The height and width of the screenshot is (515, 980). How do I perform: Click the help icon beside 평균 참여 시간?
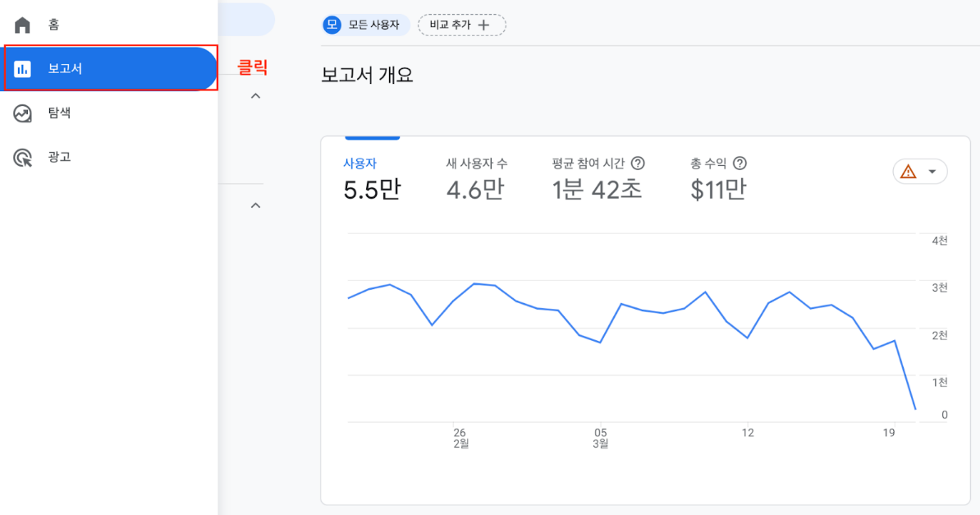pos(638,163)
